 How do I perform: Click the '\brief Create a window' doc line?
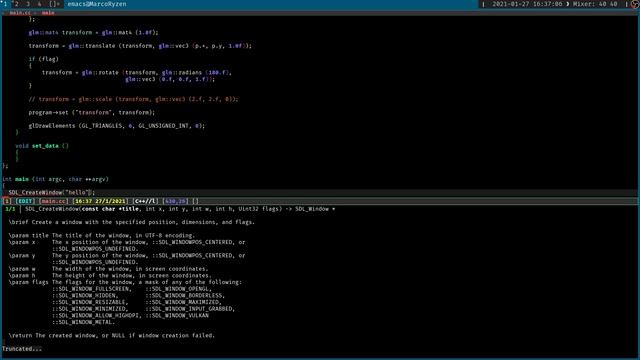pyautogui.click(x=131, y=222)
